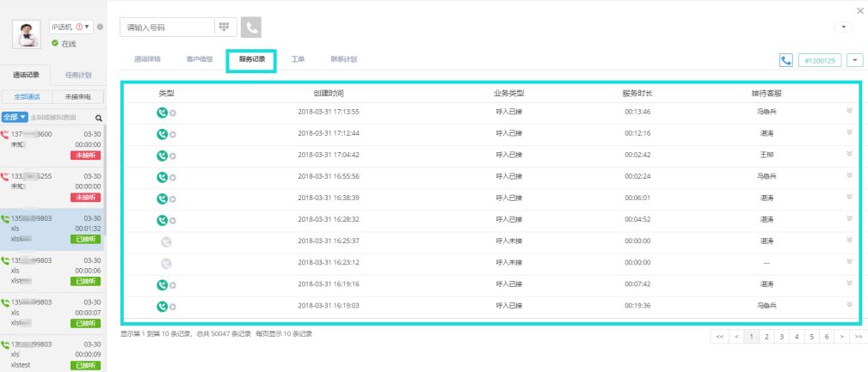Screen dimensions: 868x372
Task: Expand details of 16:38:39 record
Action: pyautogui.click(x=849, y=196)
